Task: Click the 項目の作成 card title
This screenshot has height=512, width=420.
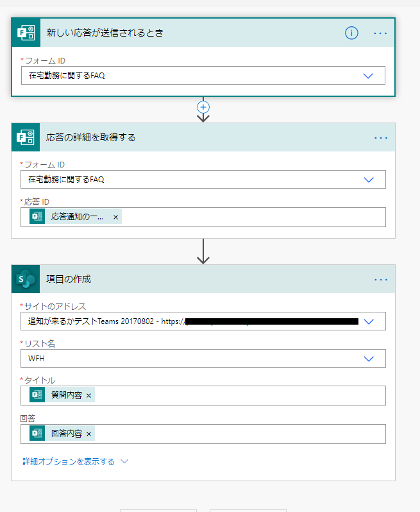Action: pyautogui.click(x=69, y=279)
